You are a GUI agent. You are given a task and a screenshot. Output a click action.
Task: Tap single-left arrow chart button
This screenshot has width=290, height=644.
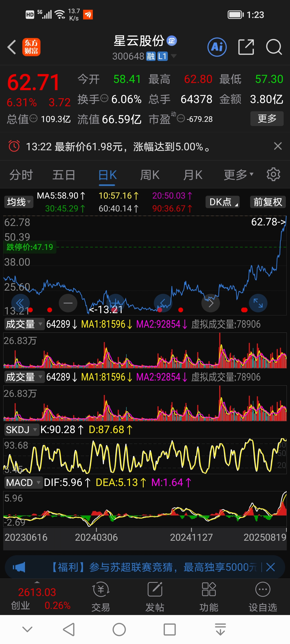point(163,303)
